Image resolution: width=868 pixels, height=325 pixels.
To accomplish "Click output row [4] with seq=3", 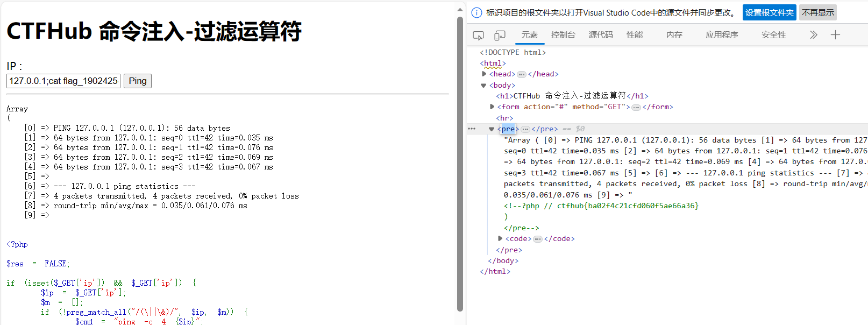I will point(148,167).
